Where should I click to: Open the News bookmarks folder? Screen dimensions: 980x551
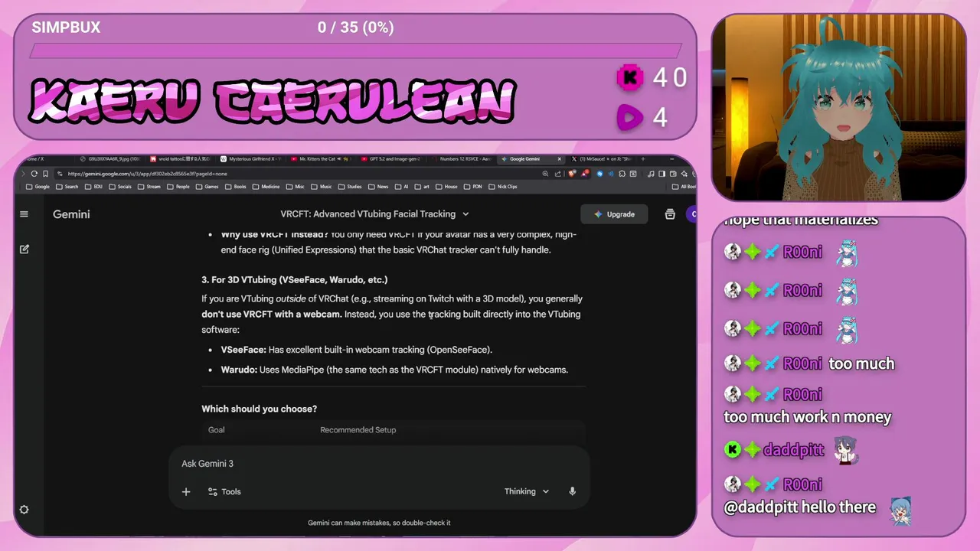click(x=378, y=187)
